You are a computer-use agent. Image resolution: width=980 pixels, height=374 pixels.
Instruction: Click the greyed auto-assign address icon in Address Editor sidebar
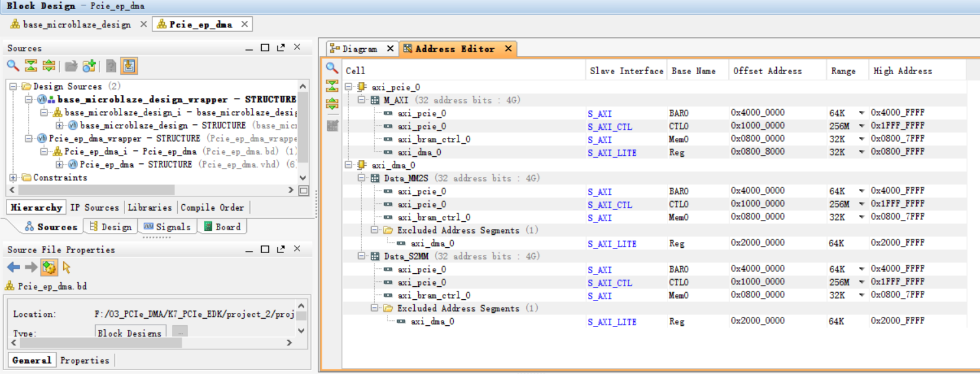click(332, 125)
